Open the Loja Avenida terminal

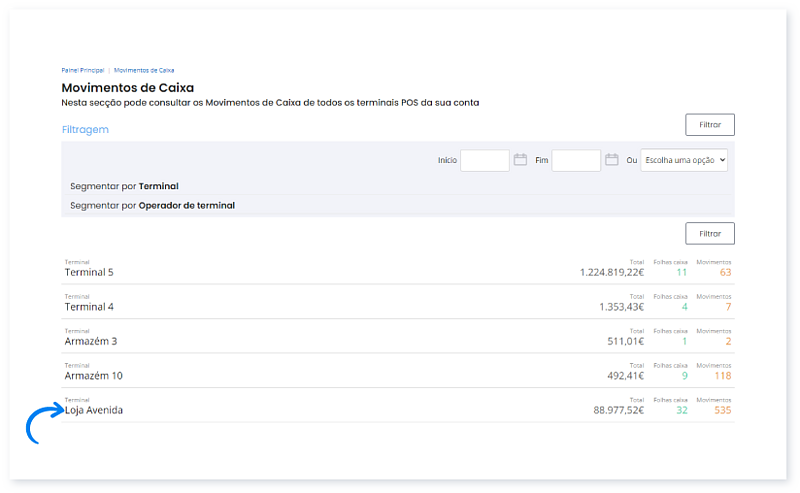(94, 410)
